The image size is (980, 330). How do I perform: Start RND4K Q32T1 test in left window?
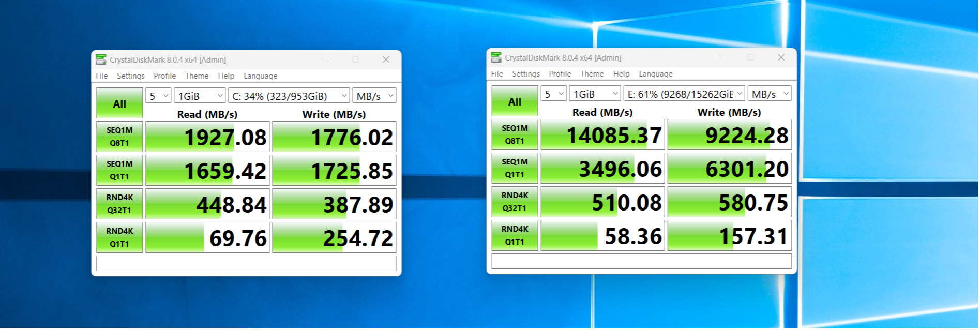(119, 204)
